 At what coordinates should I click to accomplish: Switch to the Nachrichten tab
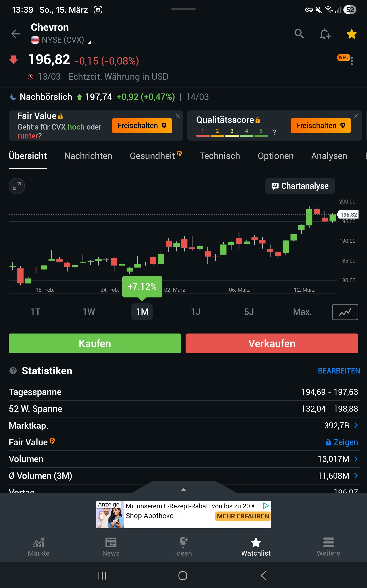pos(88,156)
